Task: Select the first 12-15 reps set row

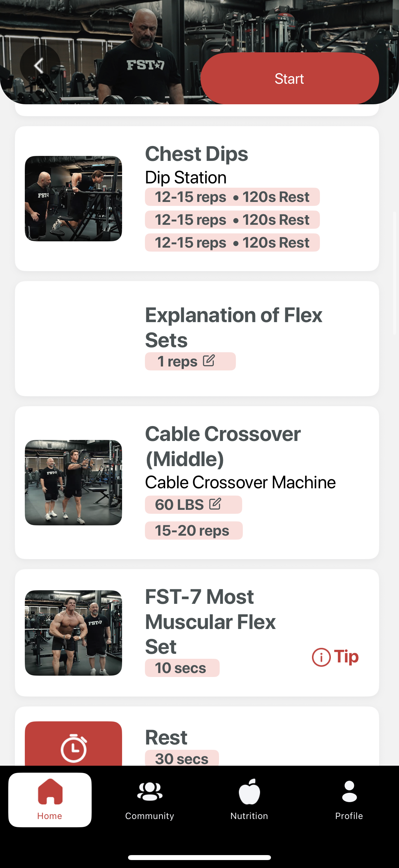Action: [x=232, y=197]
